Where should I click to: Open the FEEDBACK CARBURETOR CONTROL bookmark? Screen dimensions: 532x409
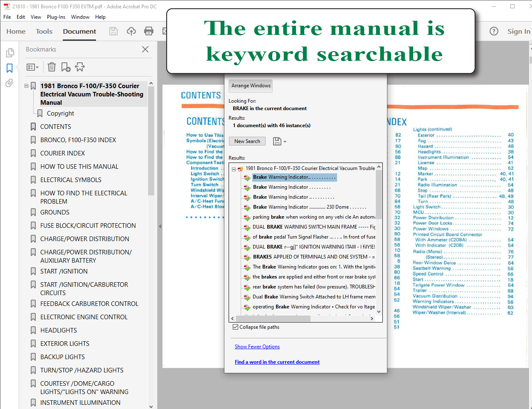tap(89, 304)
